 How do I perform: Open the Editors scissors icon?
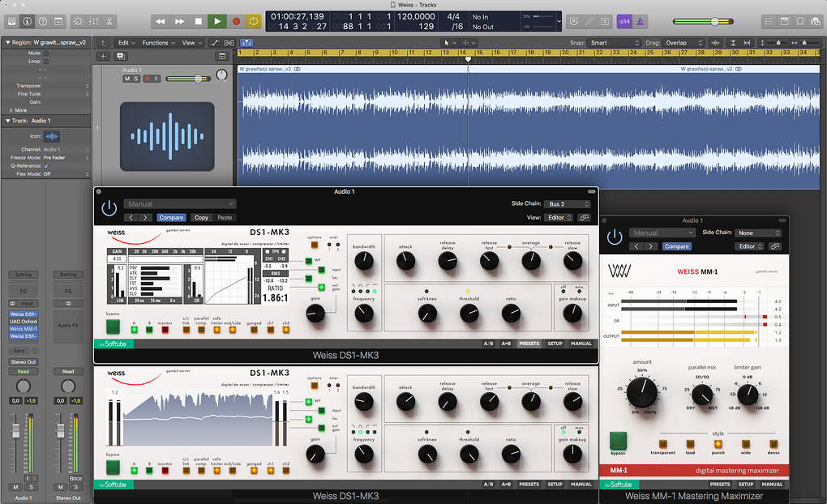click(109, 22)
